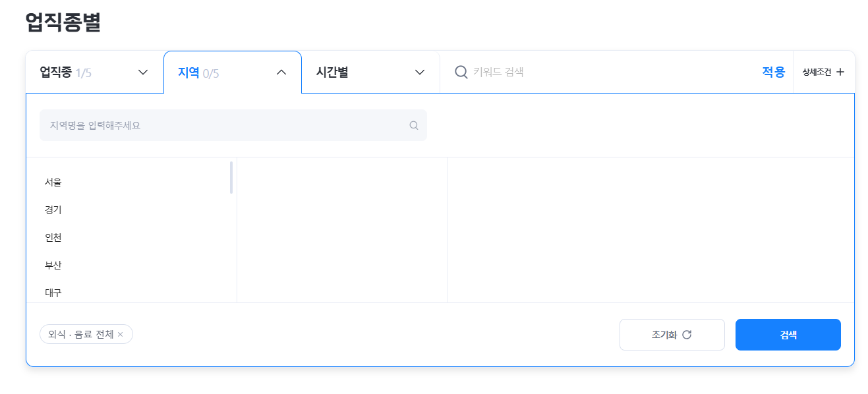Click the refresh icon in 초기화
This screenshot has height=394, width=868.
pyautogui.click(x=687, y=335)
